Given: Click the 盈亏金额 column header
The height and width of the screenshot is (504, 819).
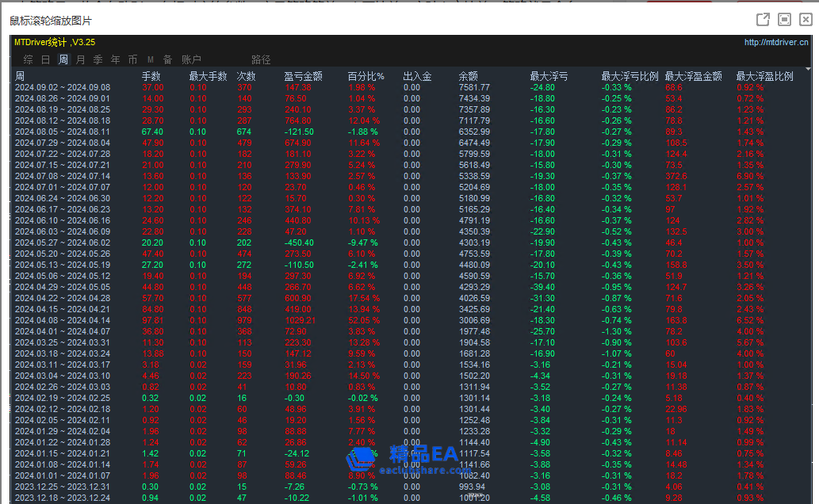Looking at the screenshot, I should 303,77.
